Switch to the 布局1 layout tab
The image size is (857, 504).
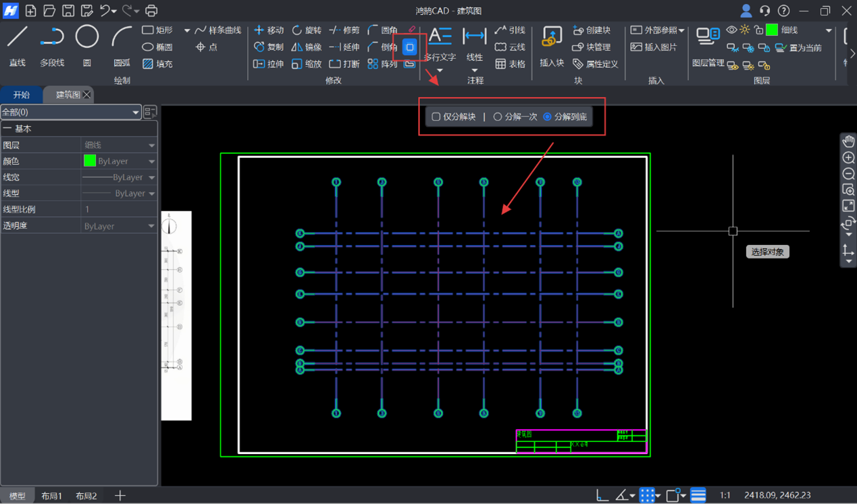[51, 496]
